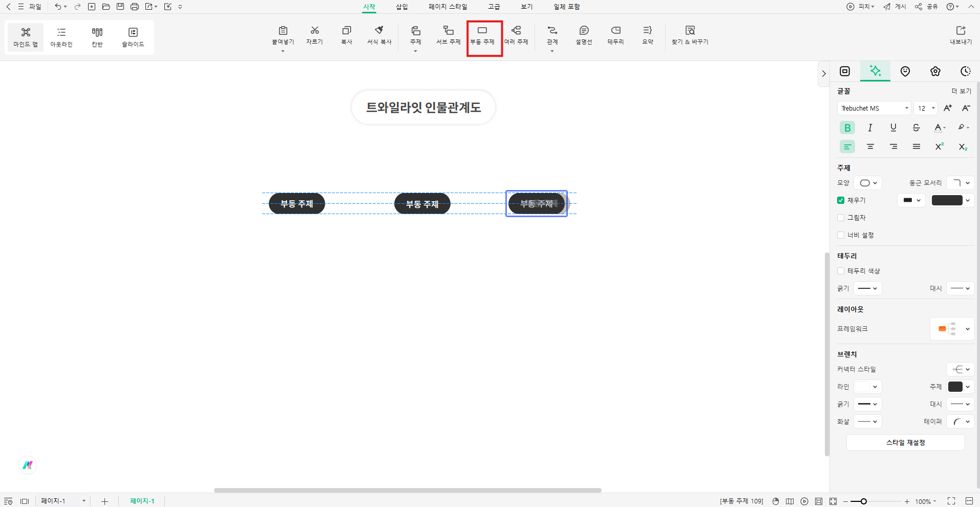Save the document with the floppy disk icon
The width and height of the screenshot is (980, 507).
click(x=120, y=7)
